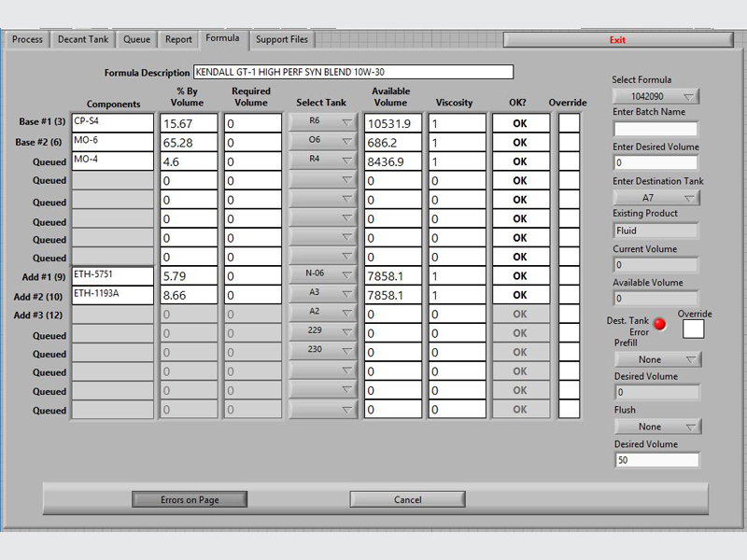Viewport: 747px width, 560px height.
Task: Toggle Override box for MO-4 row
Action: pyautogui.click(x=569, y=161)
